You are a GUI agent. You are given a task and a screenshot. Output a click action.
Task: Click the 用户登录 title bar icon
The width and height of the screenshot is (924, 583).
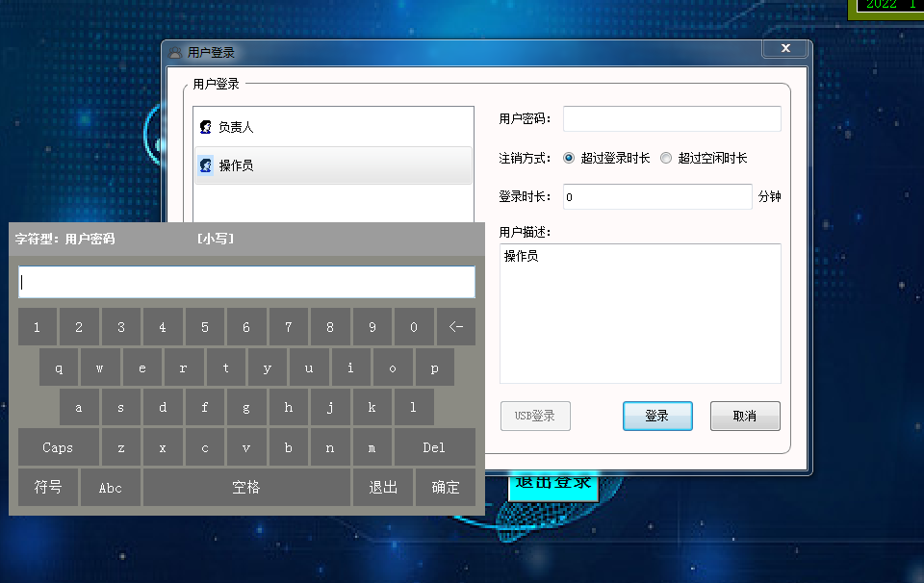(x=175, y=52)
